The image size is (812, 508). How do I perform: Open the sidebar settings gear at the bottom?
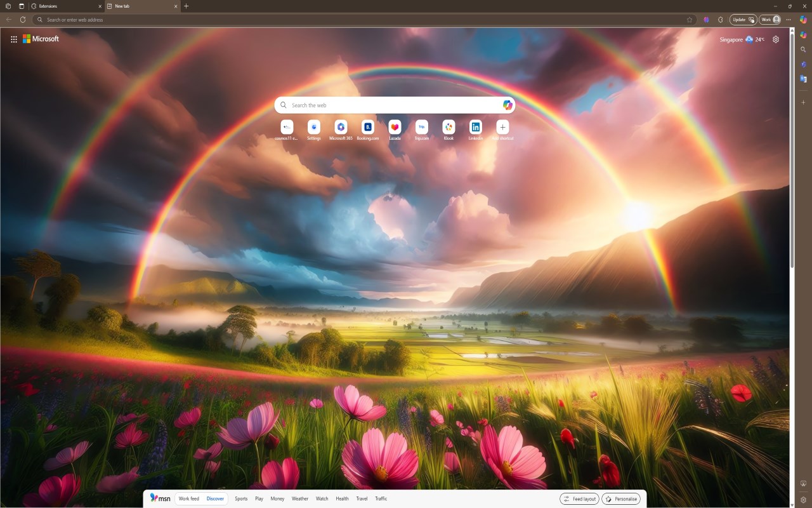coord(803,500)
